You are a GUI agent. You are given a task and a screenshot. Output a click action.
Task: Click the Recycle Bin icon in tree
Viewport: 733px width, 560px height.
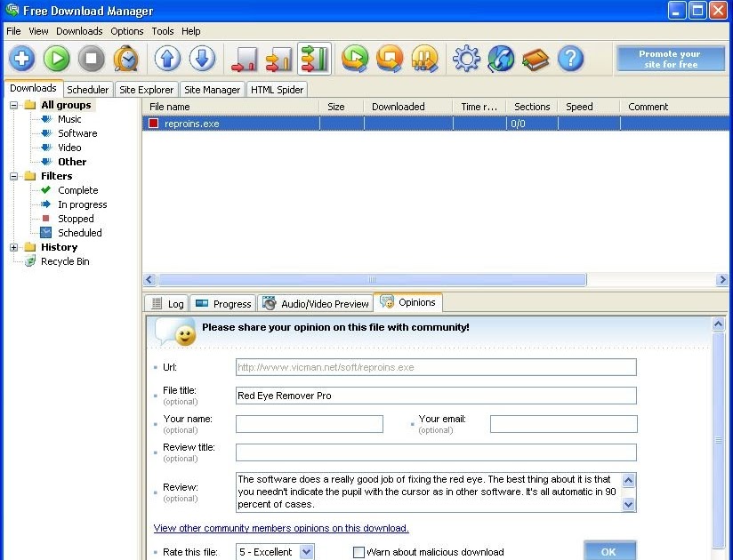(x=30, y=261)
